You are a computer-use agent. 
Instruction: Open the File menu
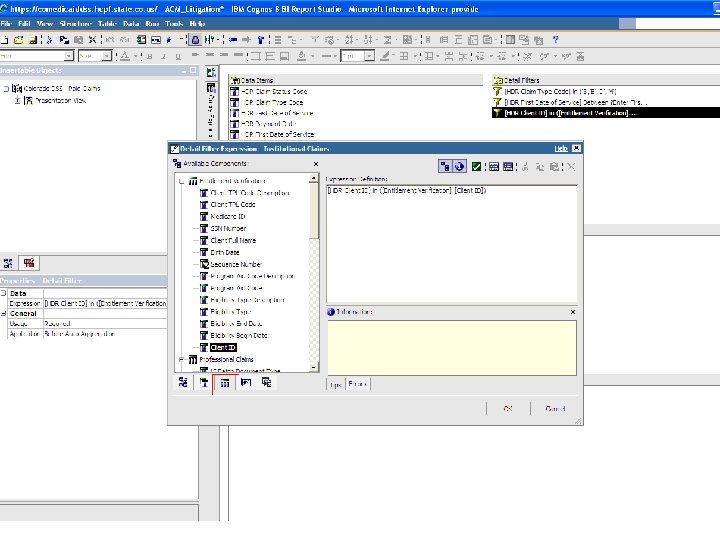click(6, 23)
